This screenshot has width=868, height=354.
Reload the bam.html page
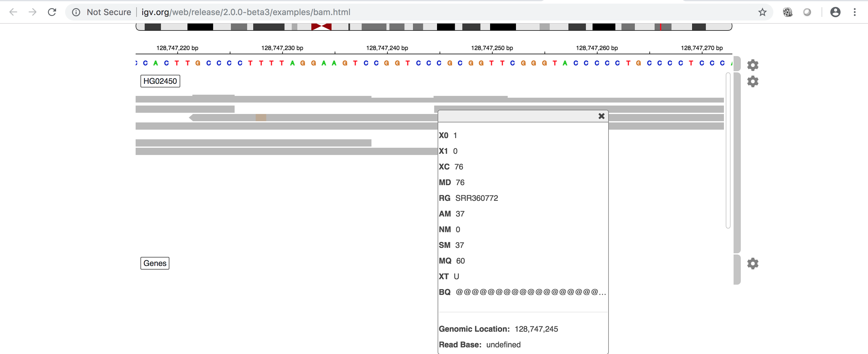click(52, 12)
